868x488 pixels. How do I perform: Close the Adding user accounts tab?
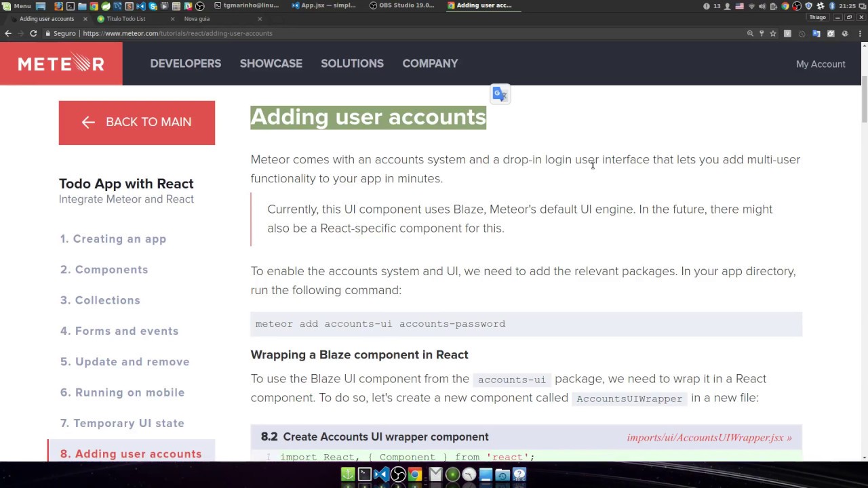[85, 19]
